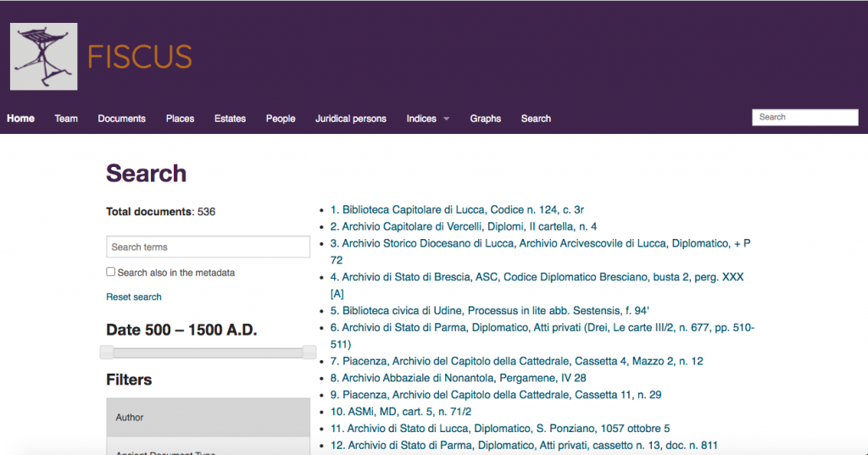Enable Search also in the metadata
Viewport: 868px width, 455px height.
(111, 272)
